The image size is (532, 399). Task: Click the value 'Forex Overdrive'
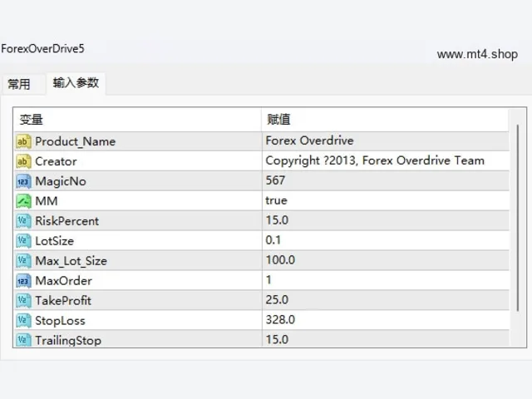click(309, 140)
